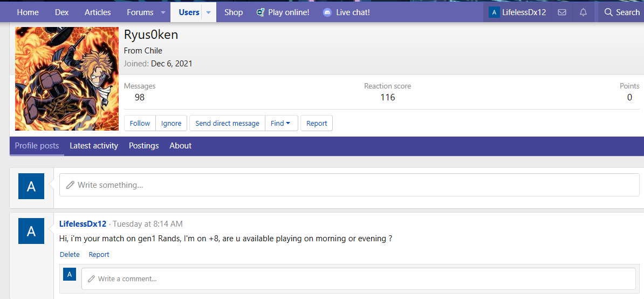Expand the Forums dropdown arrow

pos(163,12)
